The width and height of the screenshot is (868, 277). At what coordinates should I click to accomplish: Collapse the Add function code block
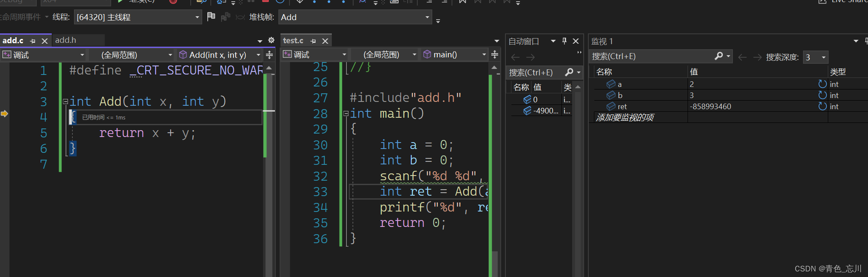point(65,102)
